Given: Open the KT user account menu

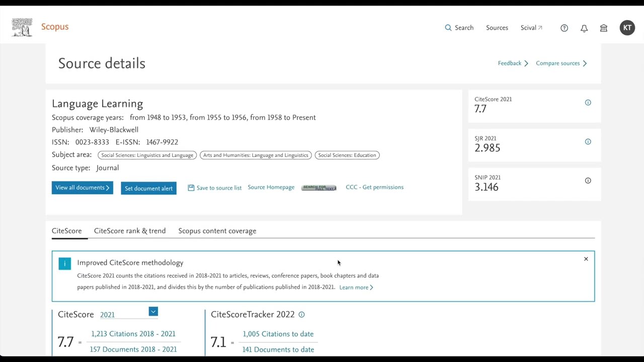Looking at the screenshot, I should click(x=627, y=28).
